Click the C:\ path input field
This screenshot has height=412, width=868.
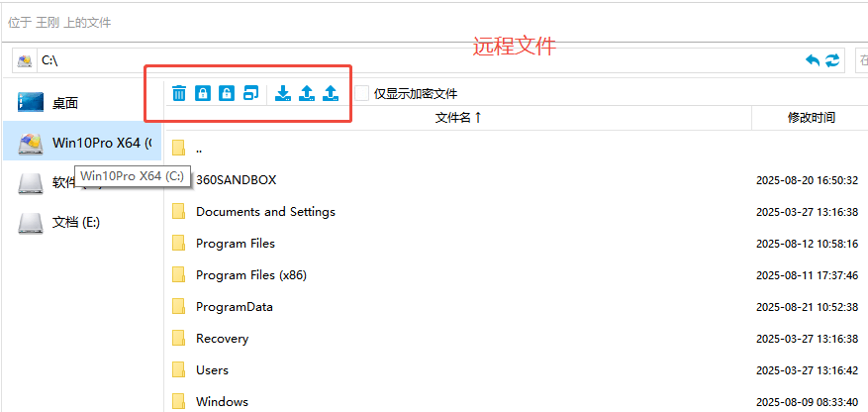(x=396, y=60)
